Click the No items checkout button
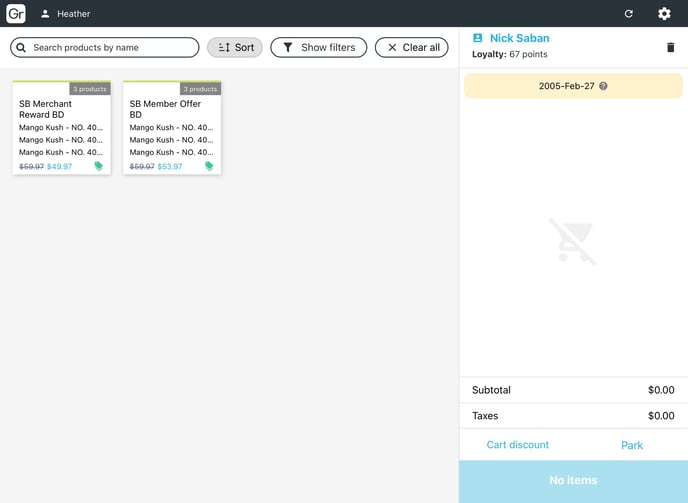The height and width of the screenshot is (503, 688). [x=573, y=481]
